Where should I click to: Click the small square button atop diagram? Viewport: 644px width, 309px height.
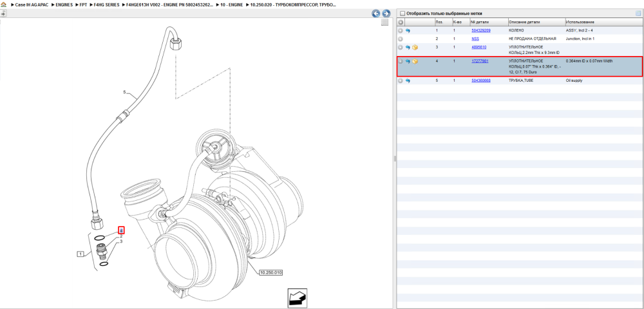point(384,23)
